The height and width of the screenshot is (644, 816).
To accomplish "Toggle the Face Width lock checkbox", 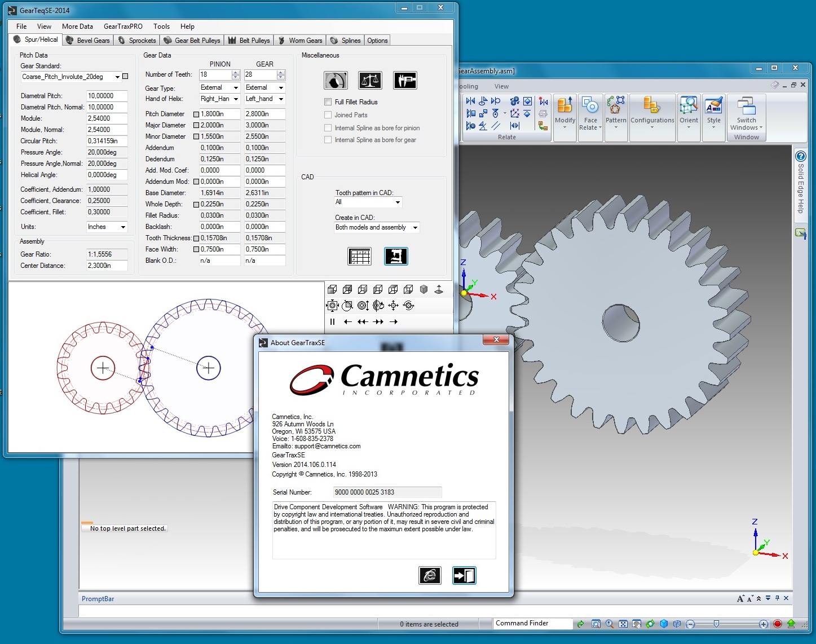I will coord(196,249).
